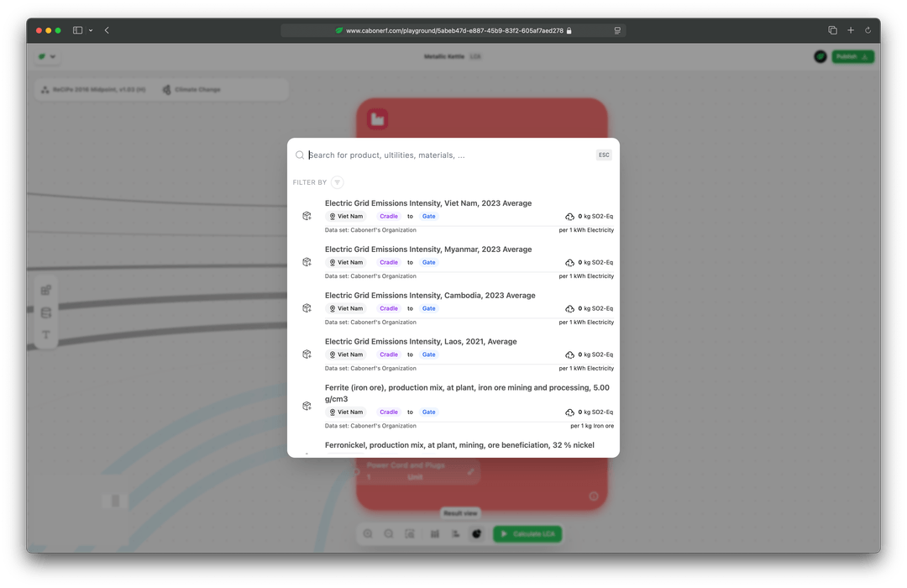
Task: Click package icon of the Ferrite iron ore row
Action: pyautogui.click(x=307, y=406)
